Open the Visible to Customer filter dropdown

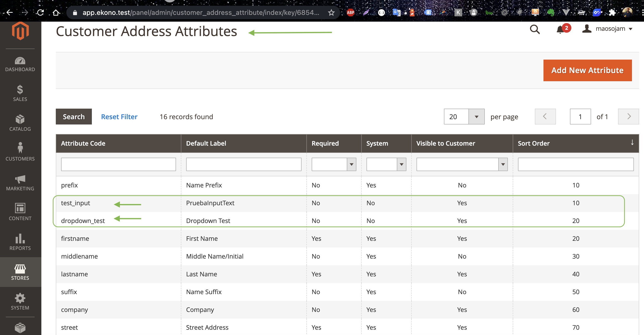(x=503, y=164)
